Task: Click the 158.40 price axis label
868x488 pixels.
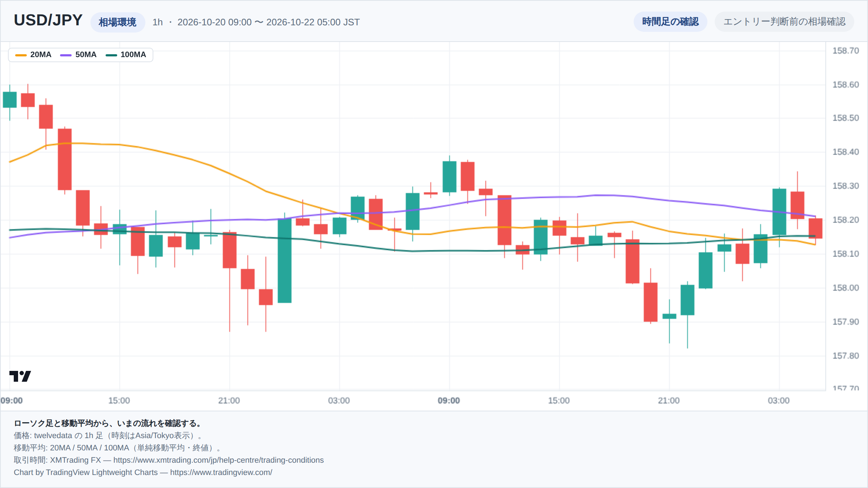Action: click(x=846, y=152)
